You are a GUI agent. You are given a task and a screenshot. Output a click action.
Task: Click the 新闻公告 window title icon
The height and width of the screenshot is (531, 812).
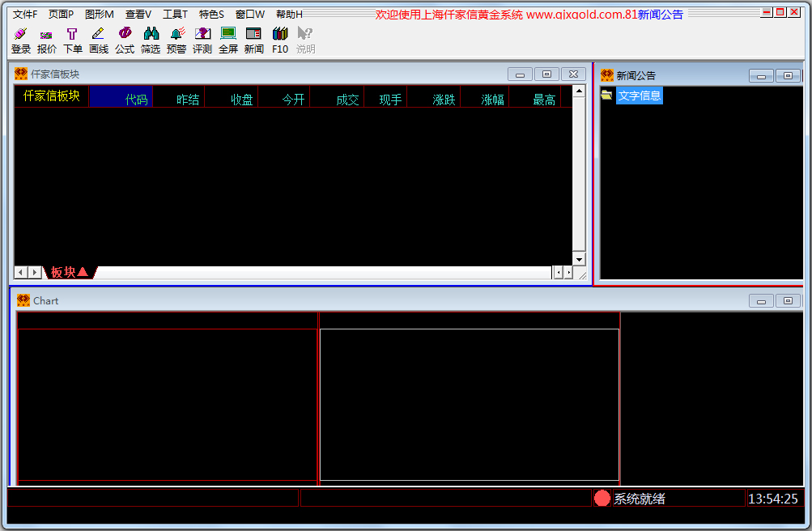pos(607,75)
